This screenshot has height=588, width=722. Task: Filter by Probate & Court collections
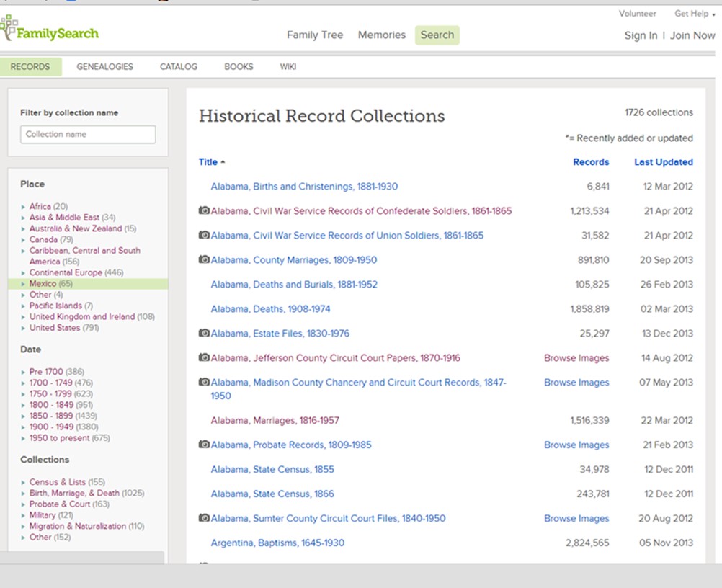click(69, 504)
